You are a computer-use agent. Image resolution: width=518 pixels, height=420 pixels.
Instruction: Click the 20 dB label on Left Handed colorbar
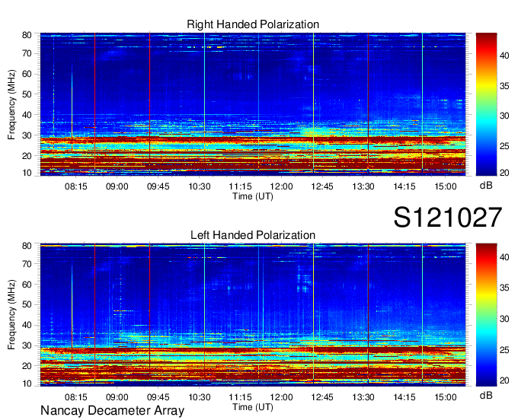coord(504,380)
